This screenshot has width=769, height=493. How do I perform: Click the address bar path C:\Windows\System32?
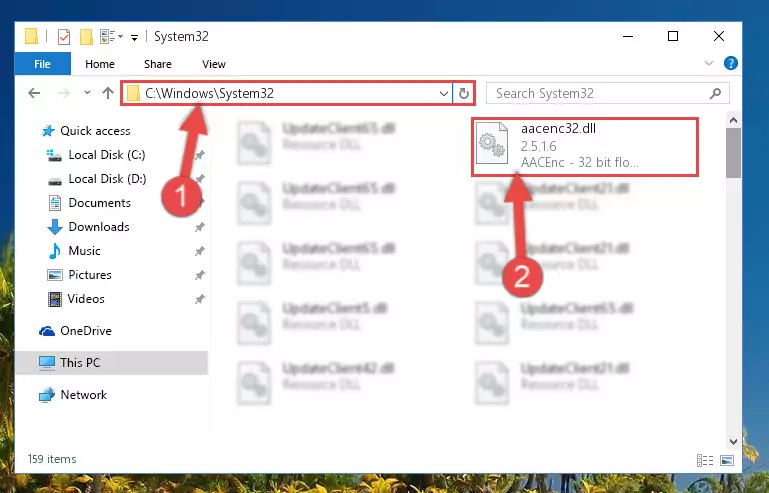click(x=209, y=93)
